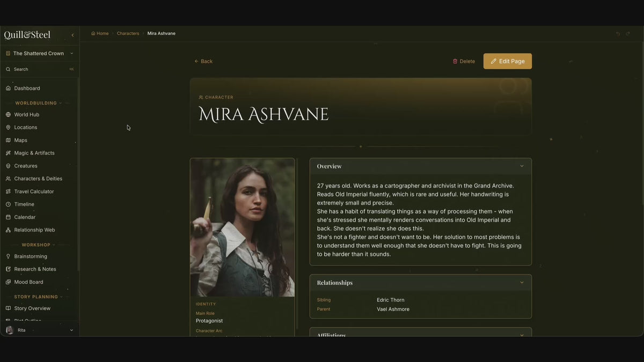Screen dimensions: 644x362
Task: Click the Search field in sidebar
Action: (x=39, y=69)
